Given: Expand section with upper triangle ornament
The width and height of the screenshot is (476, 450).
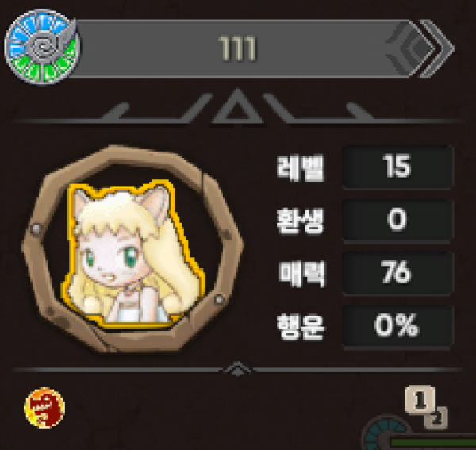Looking at the screenshot, I should [237, 107].
